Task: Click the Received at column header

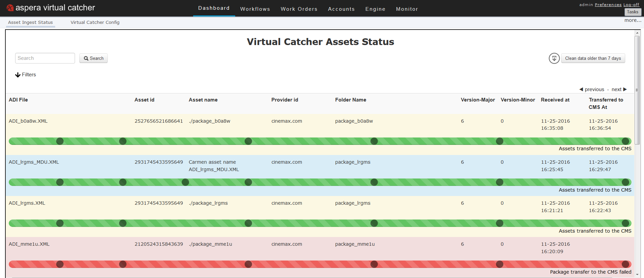Action: (555, 100)
